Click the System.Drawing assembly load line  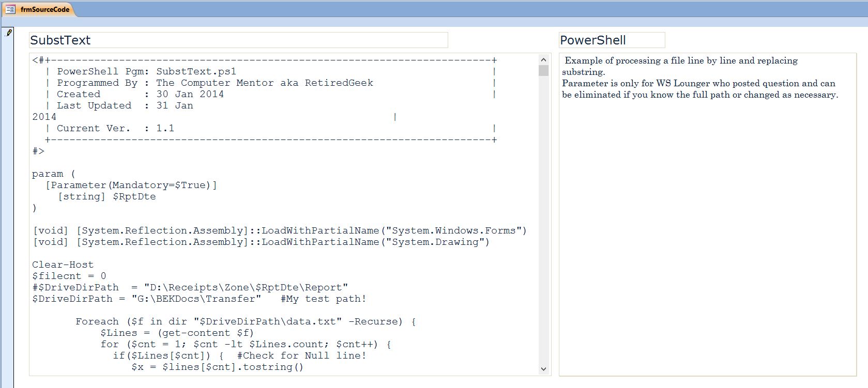[x=261, y=242]
